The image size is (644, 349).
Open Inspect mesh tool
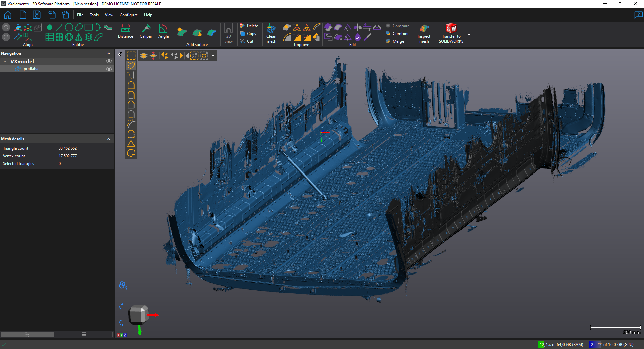[x=424, y=33]
